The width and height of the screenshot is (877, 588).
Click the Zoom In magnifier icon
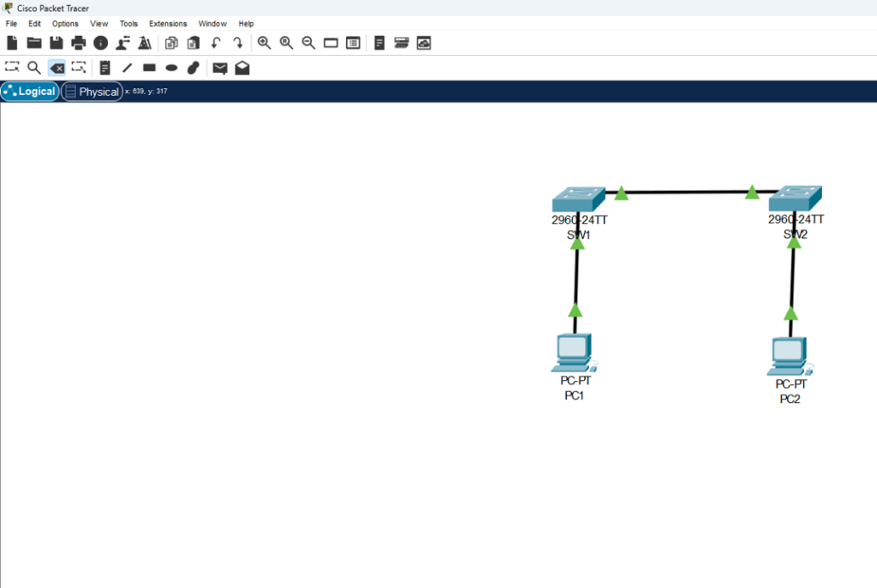(265, 43)
